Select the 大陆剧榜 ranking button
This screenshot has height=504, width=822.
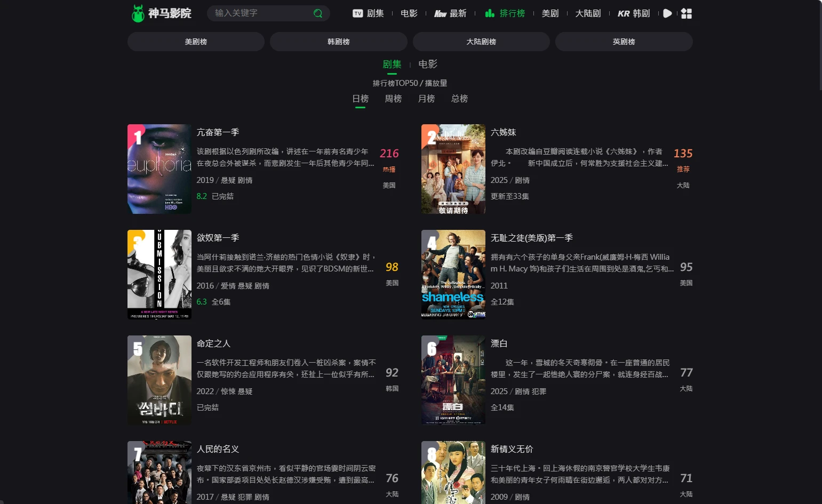(481, 42)
